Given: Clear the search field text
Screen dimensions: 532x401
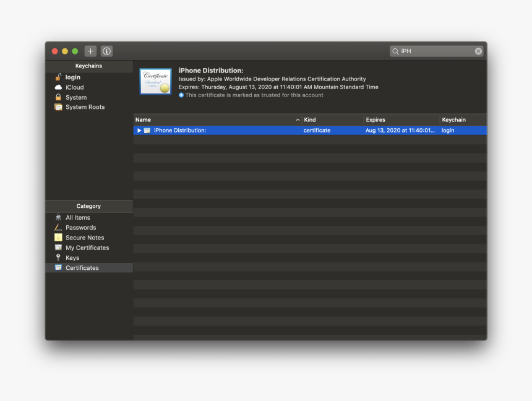Looking at the screenshot, I should tap(478, 51).
